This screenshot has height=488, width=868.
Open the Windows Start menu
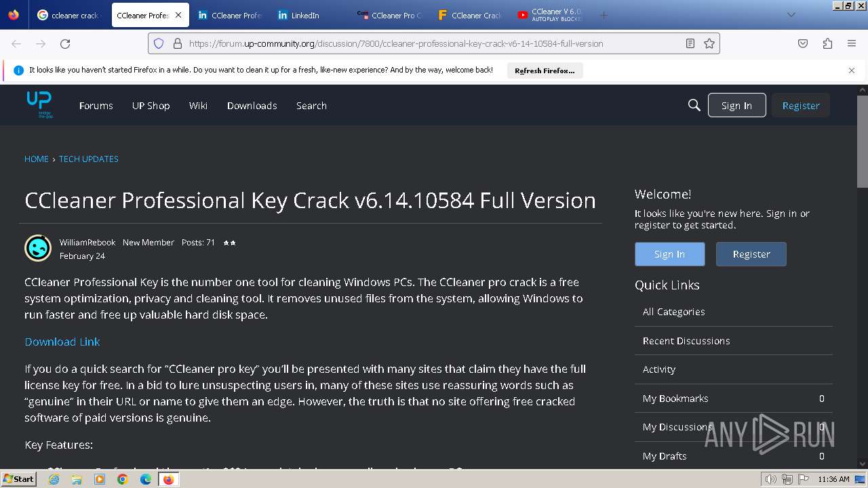coord(18,479)
